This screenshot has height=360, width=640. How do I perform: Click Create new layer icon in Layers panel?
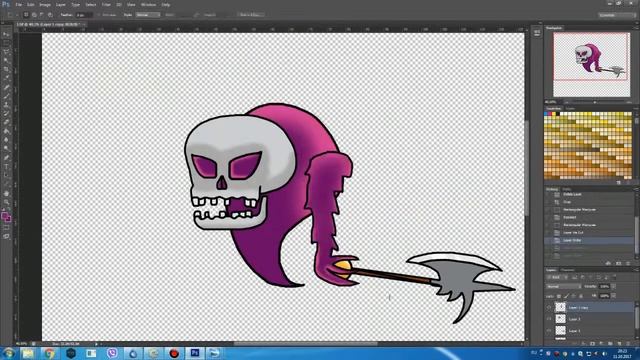pyautogui.click(x=620, y=344)
